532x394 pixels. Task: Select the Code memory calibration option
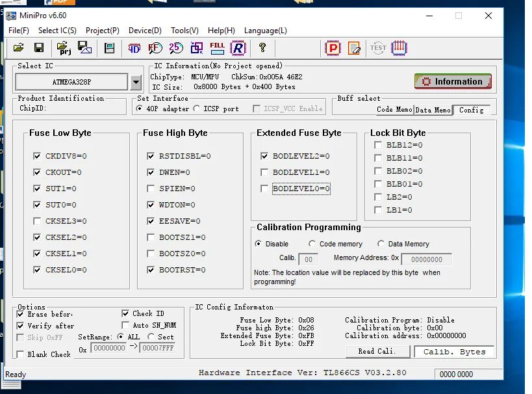(312, 244)
